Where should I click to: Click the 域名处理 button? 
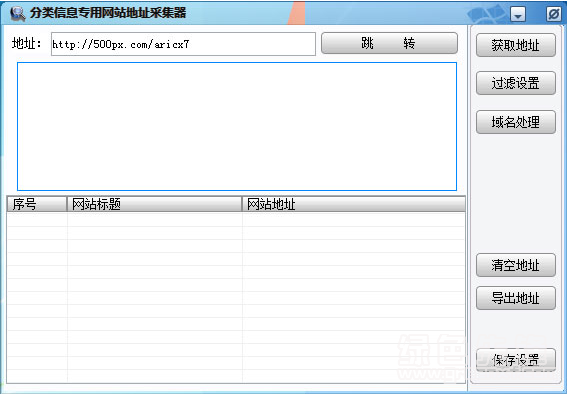click(x=516, y=122)
